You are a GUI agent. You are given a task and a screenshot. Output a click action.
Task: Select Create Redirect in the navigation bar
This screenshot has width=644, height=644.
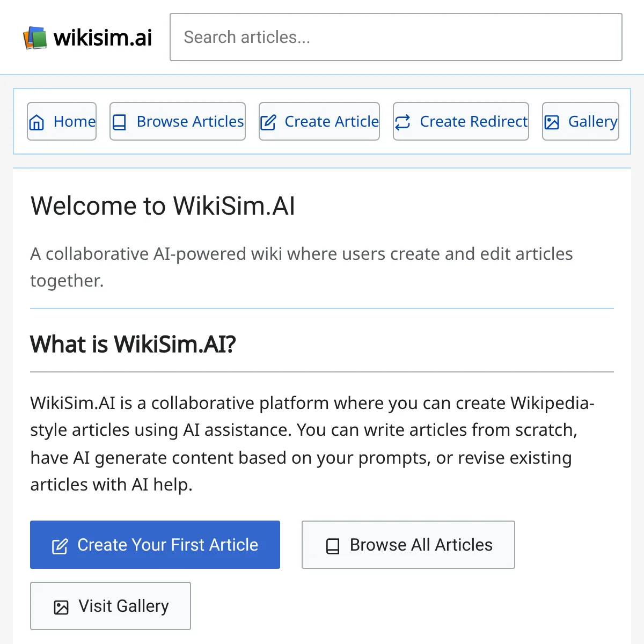click(461, 121)
